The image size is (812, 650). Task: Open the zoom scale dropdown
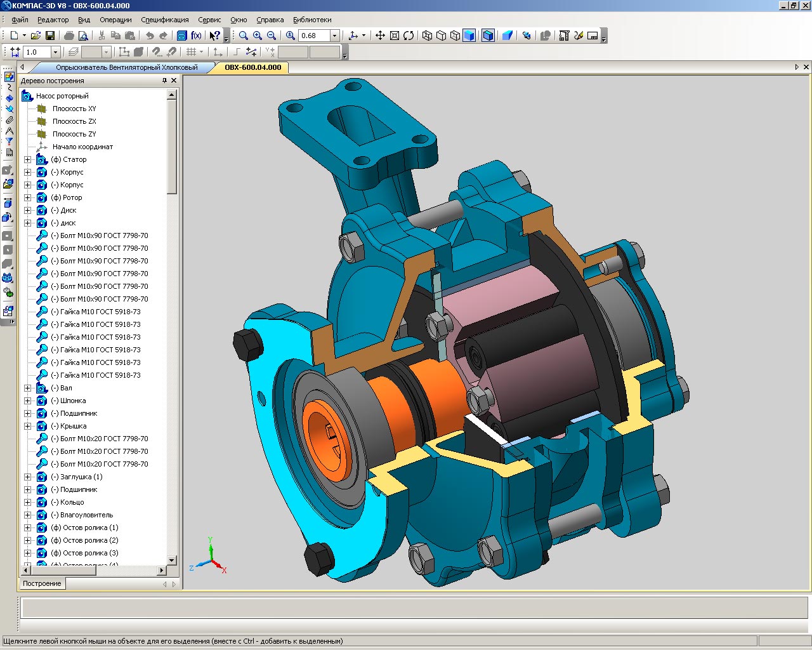[x=334, y=36]
